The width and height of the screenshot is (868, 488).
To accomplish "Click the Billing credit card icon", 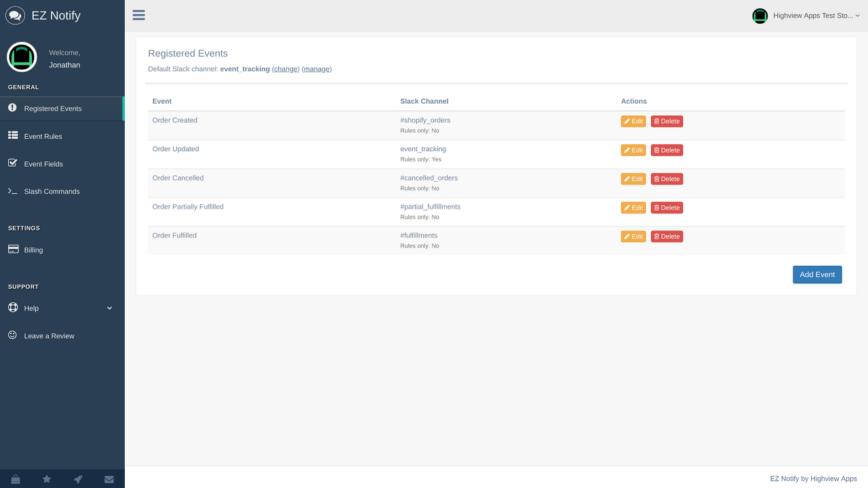I will [12, 249].
